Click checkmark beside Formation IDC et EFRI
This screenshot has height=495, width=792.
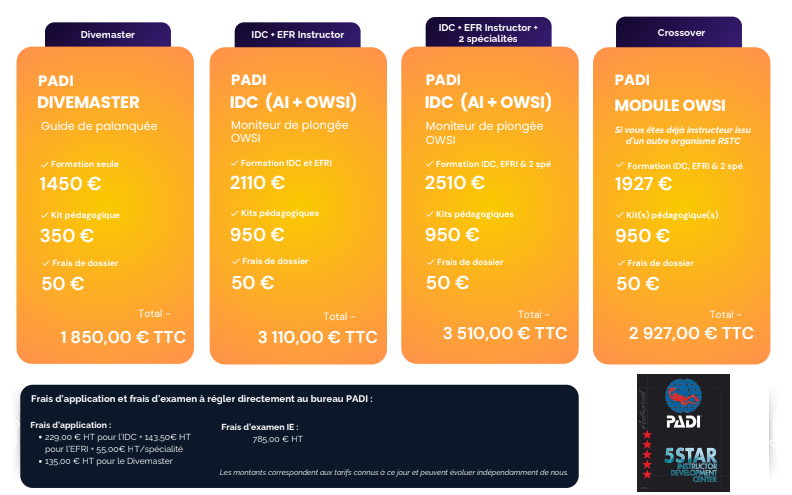234,163
